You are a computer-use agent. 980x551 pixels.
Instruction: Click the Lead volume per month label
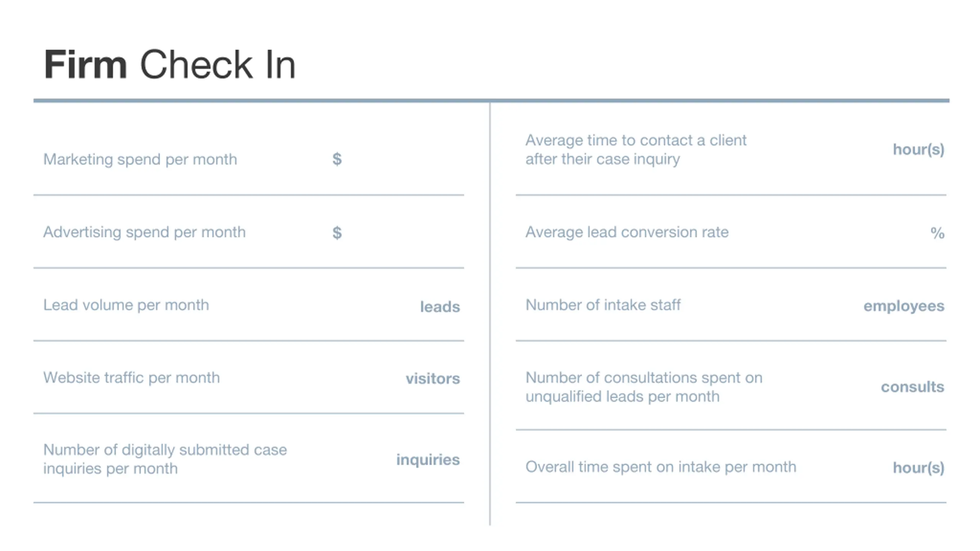point(126,305)
